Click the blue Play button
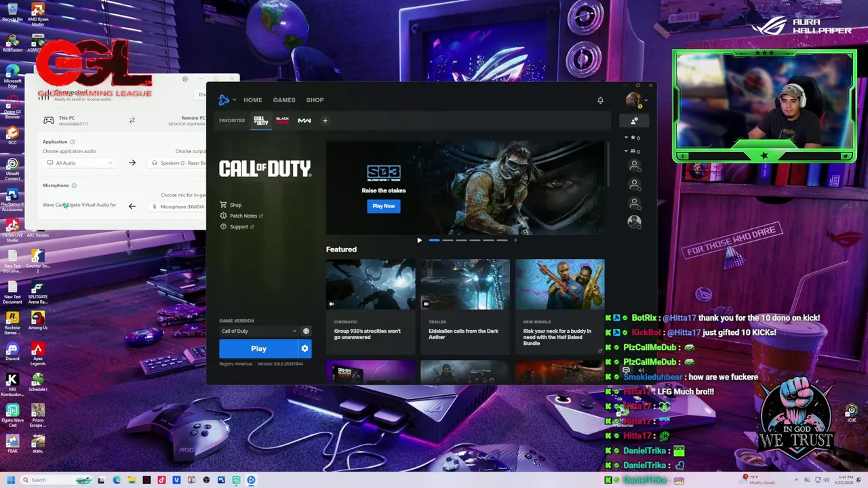This screenshot has height=488, width=868. pos(258,348)
